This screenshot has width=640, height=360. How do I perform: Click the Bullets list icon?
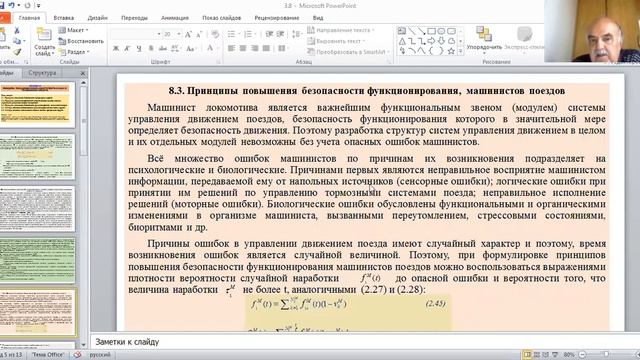[231, 34]
